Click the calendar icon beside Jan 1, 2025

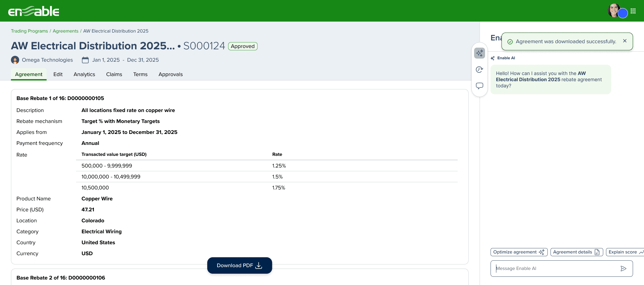(x=85, y=60)
